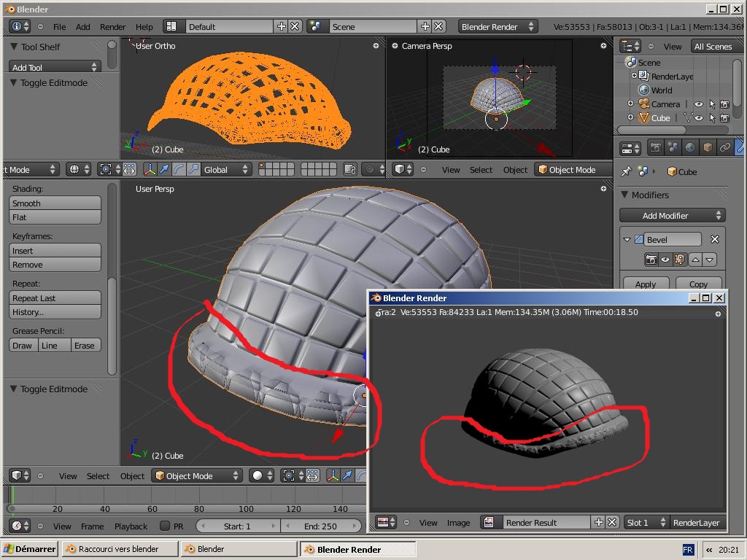747x560 pixels.
Task: Click the Bevel modifier name field
Action: click(x=673, y=239)
